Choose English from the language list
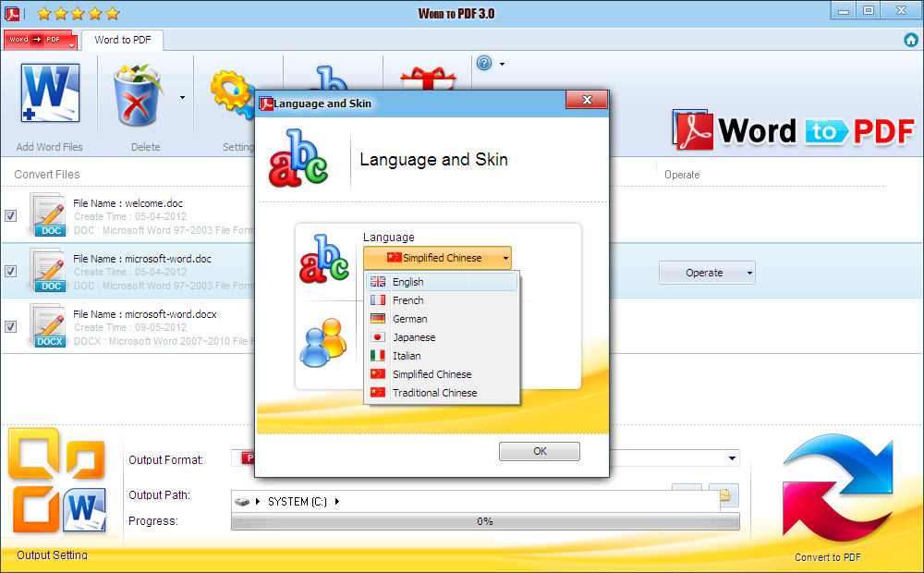The height and width of the screenshot is (573, 924). pos(442,282)
